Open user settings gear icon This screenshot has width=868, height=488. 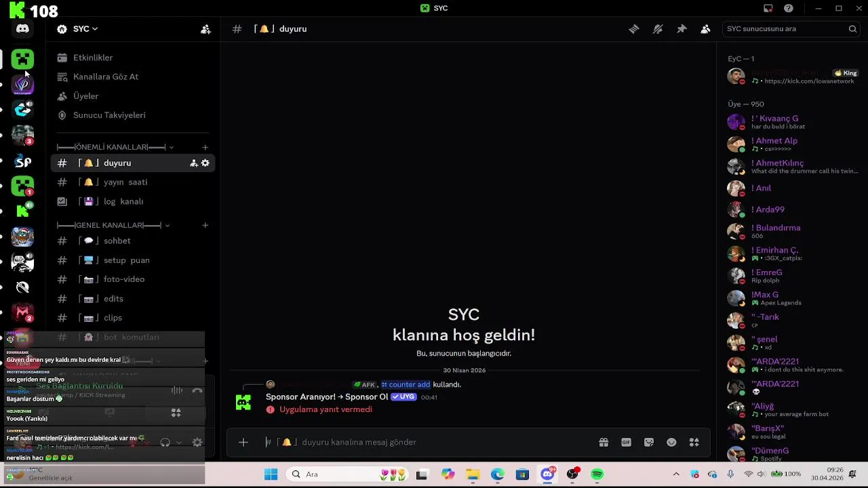click(x=197, y=443)
